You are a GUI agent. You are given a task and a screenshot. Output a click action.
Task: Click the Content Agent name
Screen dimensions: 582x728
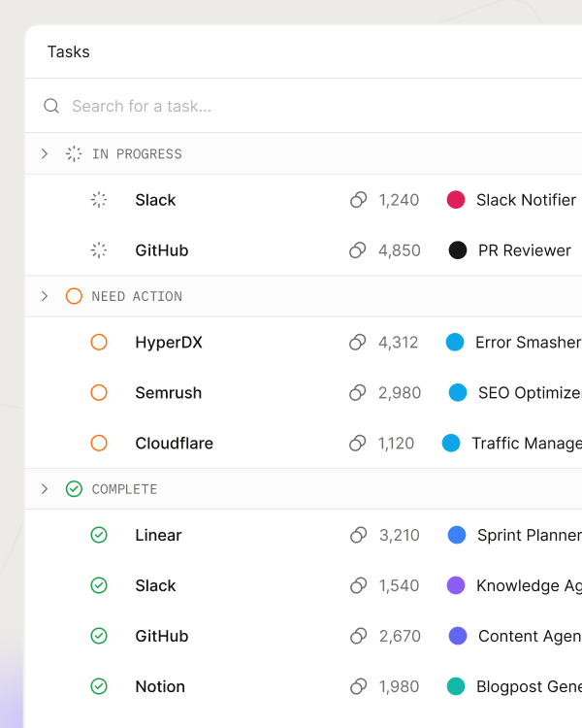pos(530,636)
